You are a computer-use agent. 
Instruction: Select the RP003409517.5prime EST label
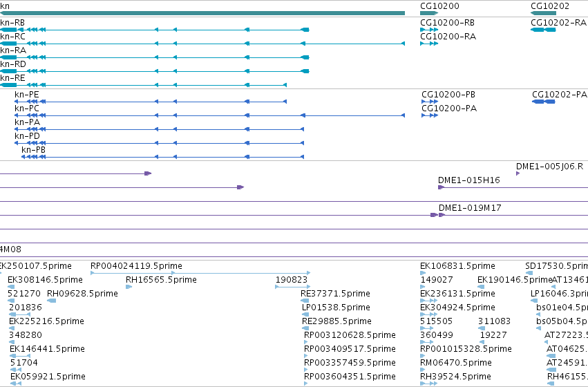click(x=350, y=350)
